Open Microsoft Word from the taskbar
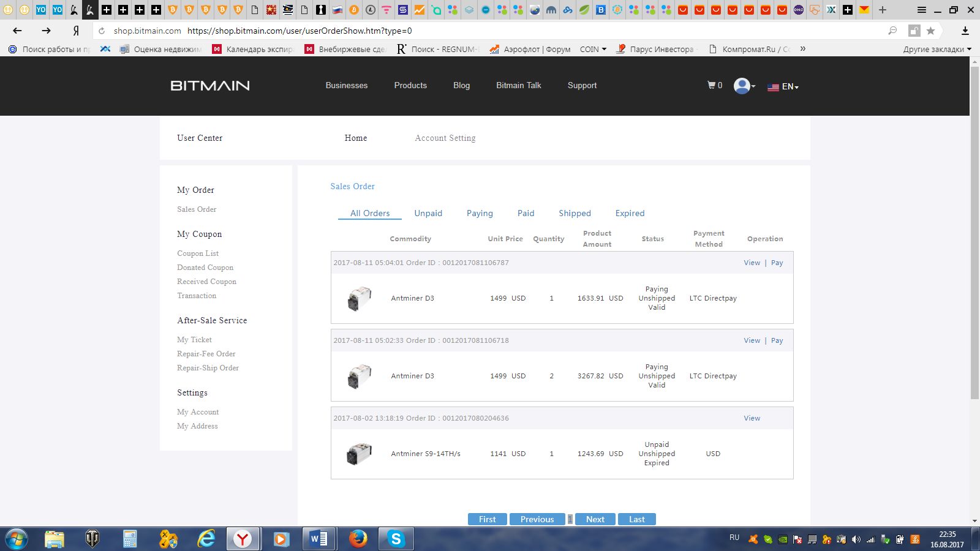The image size is (980, 551). click(319, 539)
